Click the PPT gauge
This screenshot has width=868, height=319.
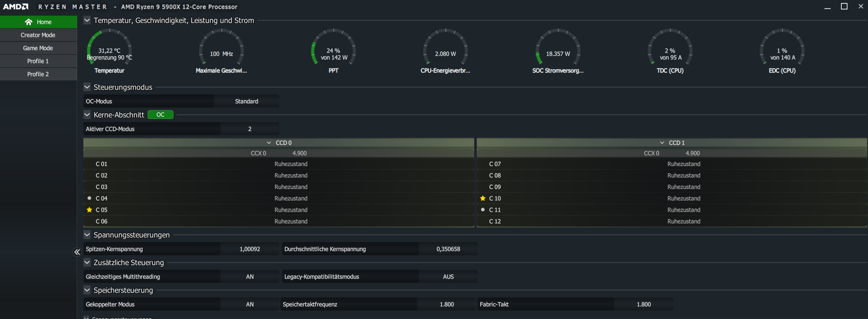[x=334, y=51]
